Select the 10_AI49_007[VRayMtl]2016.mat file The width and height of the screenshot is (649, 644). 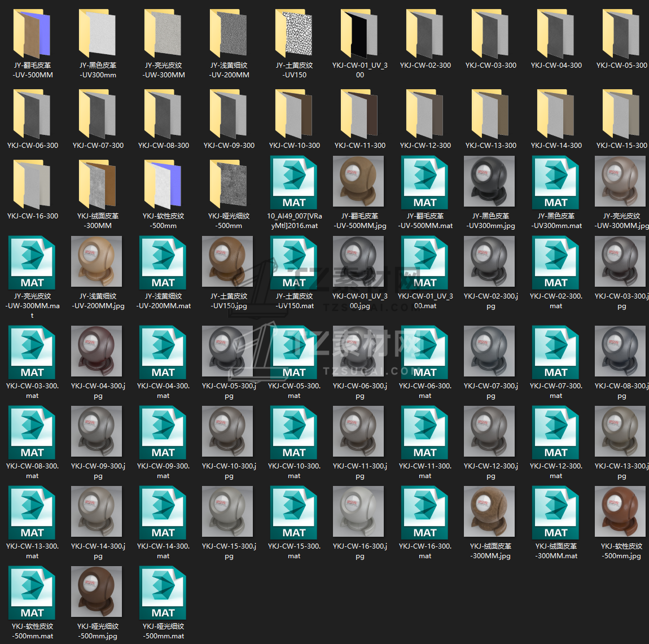294,182
